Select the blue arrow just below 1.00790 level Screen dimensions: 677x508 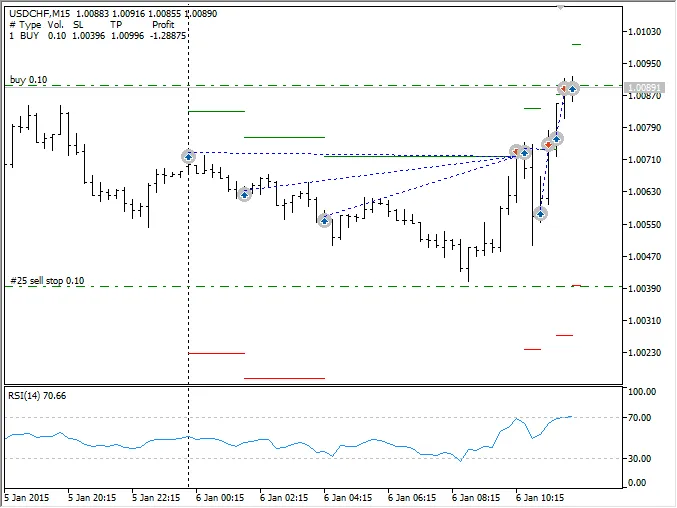[557, 139]
